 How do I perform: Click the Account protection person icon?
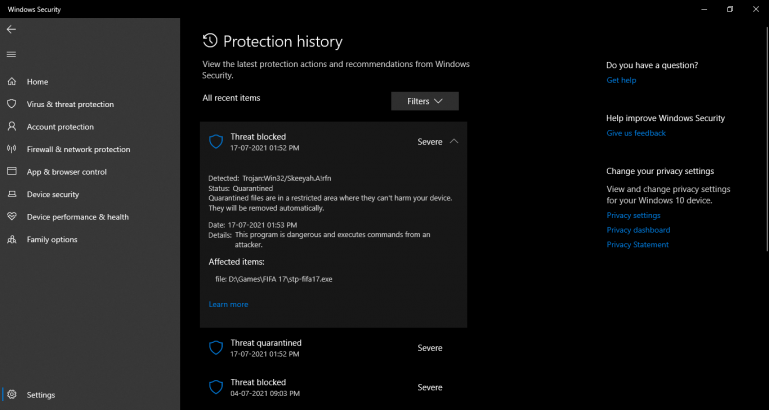pyautogui.click(x=12, y=127)
